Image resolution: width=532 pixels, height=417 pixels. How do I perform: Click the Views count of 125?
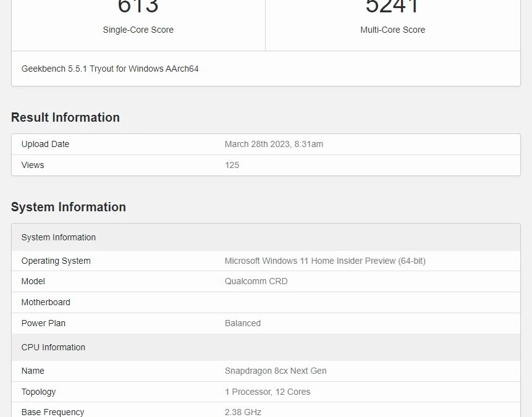click(x=232, y=165)
